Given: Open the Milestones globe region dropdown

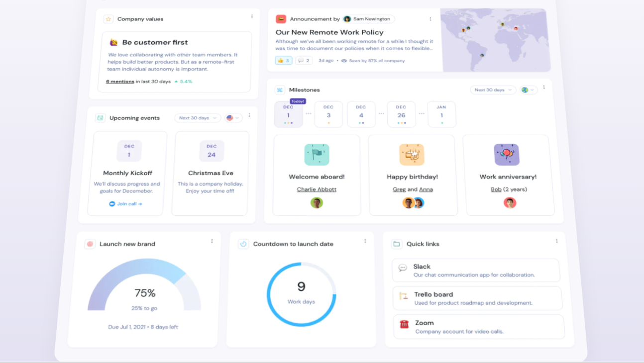Looking at the screenshot, I should point(528,90).
